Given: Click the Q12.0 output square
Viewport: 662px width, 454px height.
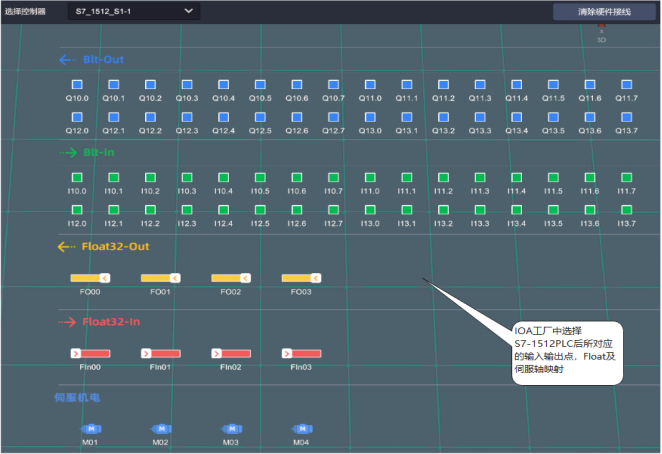Looking at the screenshot, I should pos(77,117).
